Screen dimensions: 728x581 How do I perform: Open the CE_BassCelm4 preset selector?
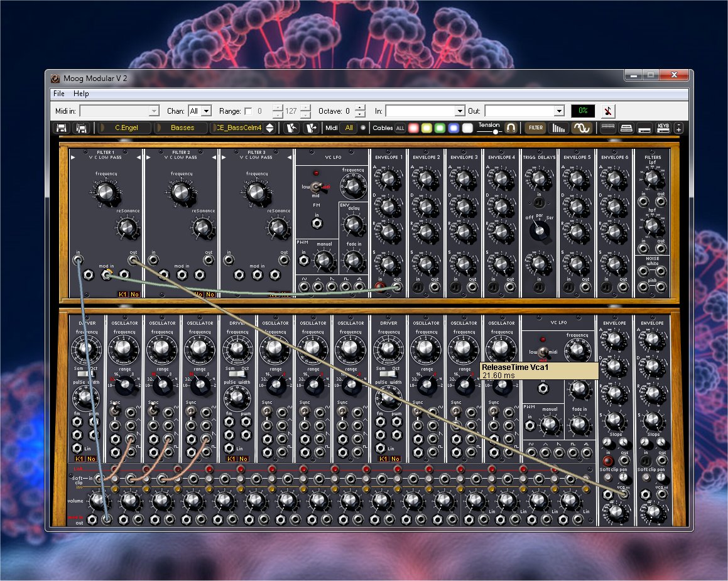tap(239, 128)
